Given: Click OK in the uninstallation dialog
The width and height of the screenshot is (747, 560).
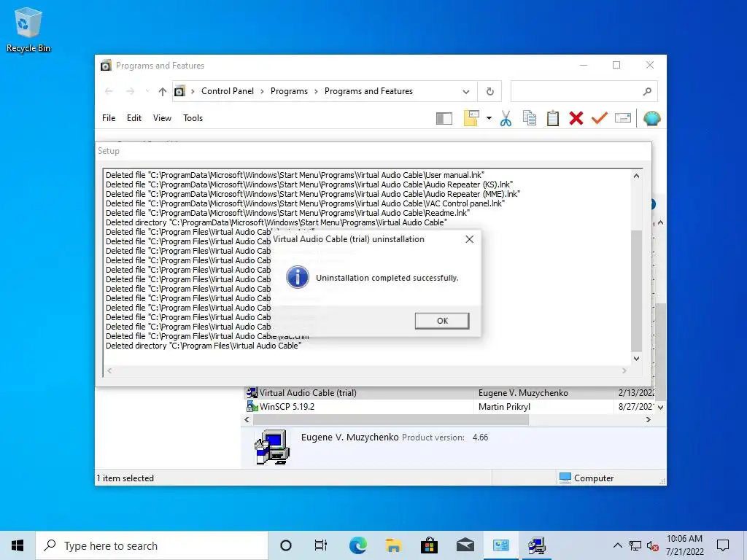Looking at the screenshot, I should [441, 321].
